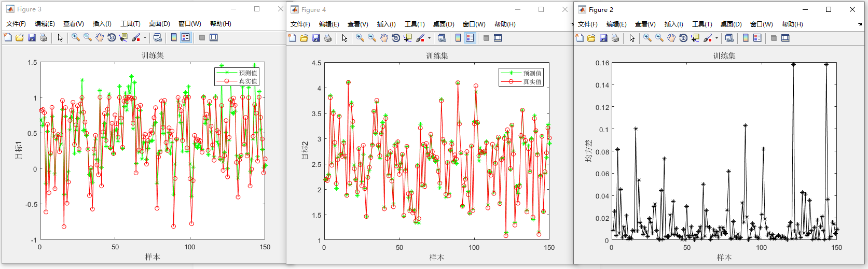The image size is (868, 269).
Task: Save Figure 4 with the floppy disk icon
Action: (x=316, y=38)
